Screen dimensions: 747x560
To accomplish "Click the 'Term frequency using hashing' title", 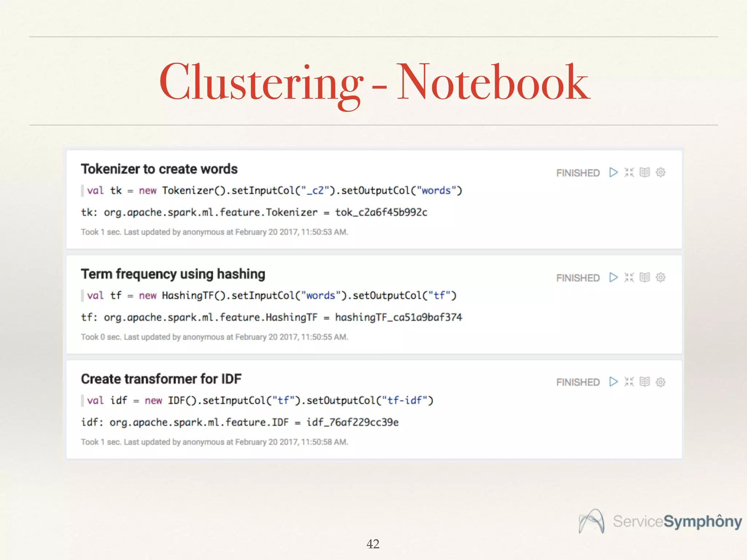I will click(173, 274).
